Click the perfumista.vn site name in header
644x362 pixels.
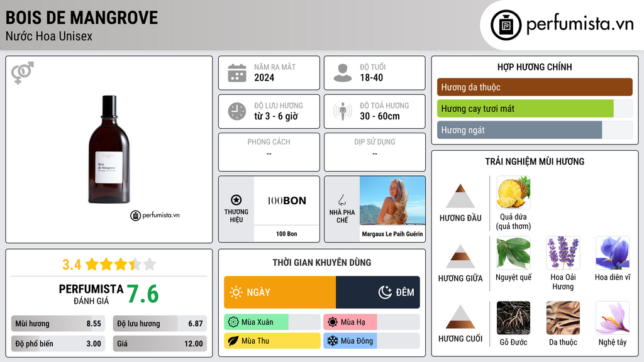(x=580, y=24)
